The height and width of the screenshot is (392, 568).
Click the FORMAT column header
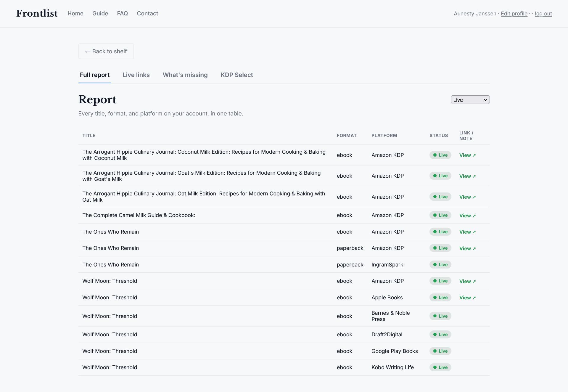pyautogui.click(x=347, y=136)
